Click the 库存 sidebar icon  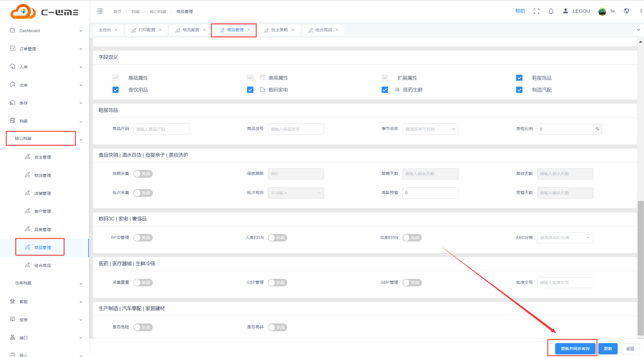point(12,103)
